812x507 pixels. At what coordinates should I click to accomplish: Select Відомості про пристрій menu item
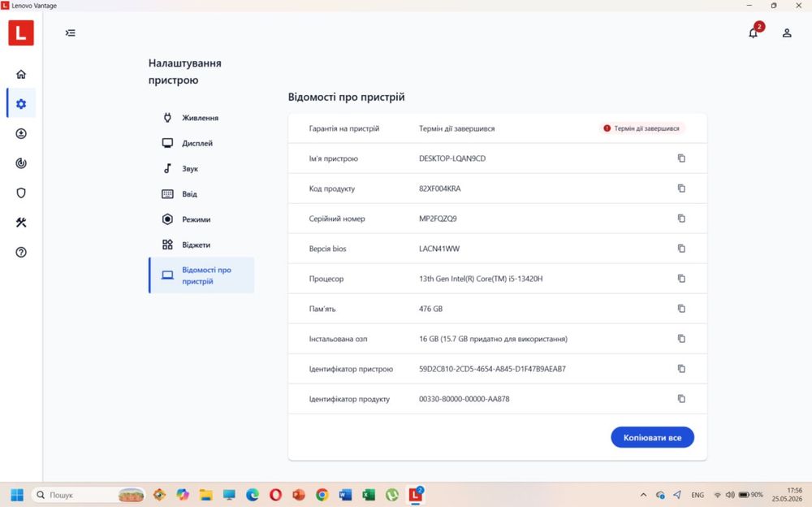pos(201,275)
